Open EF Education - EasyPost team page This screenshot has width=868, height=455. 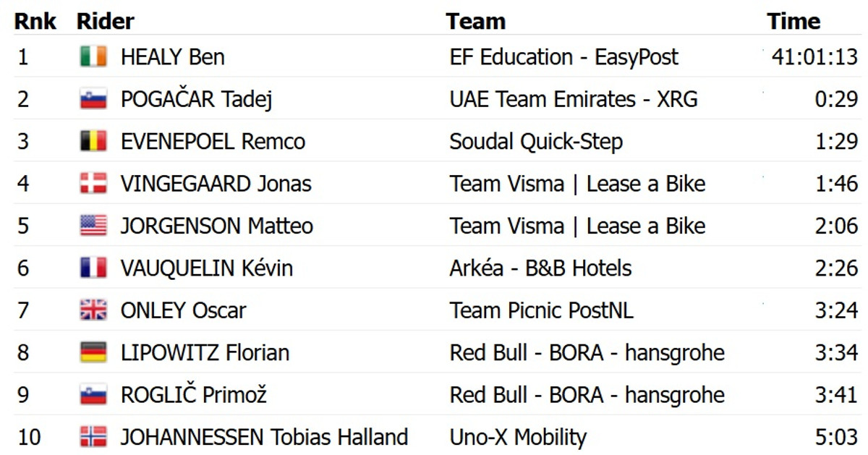tap(563, 56)
